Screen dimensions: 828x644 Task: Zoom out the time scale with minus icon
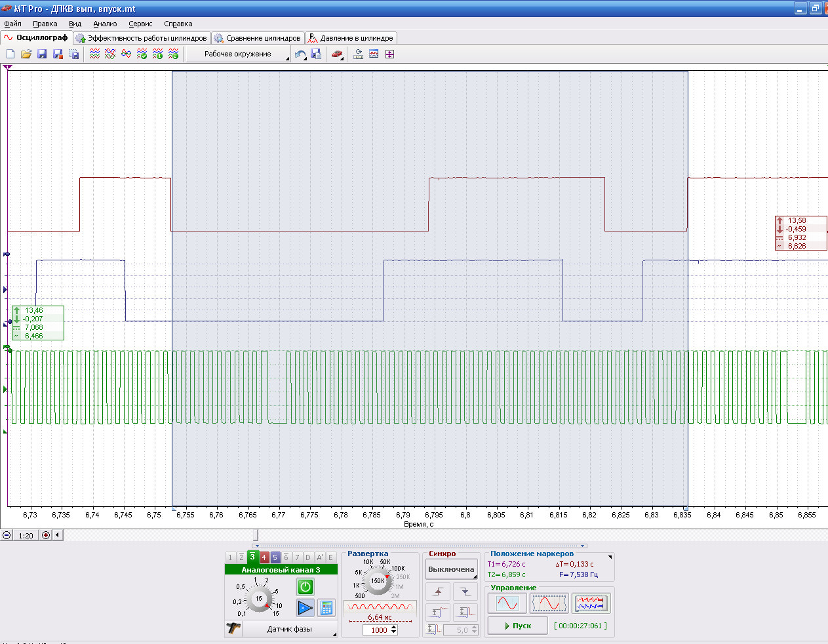[7, 535]
